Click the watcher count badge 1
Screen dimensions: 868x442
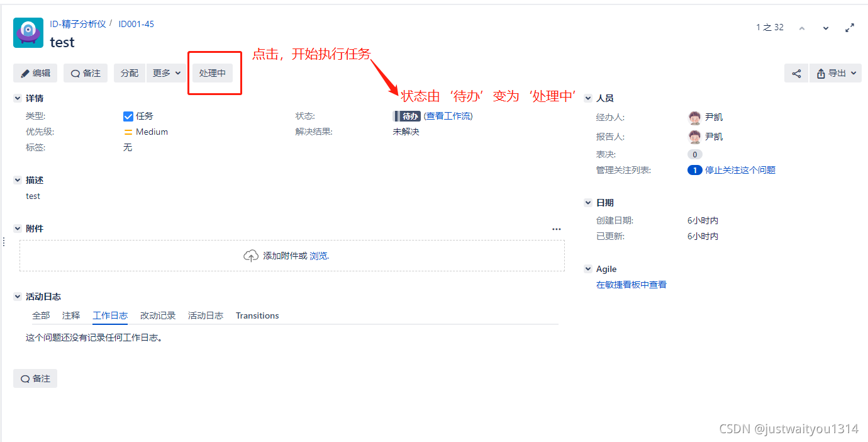[695, 170]
